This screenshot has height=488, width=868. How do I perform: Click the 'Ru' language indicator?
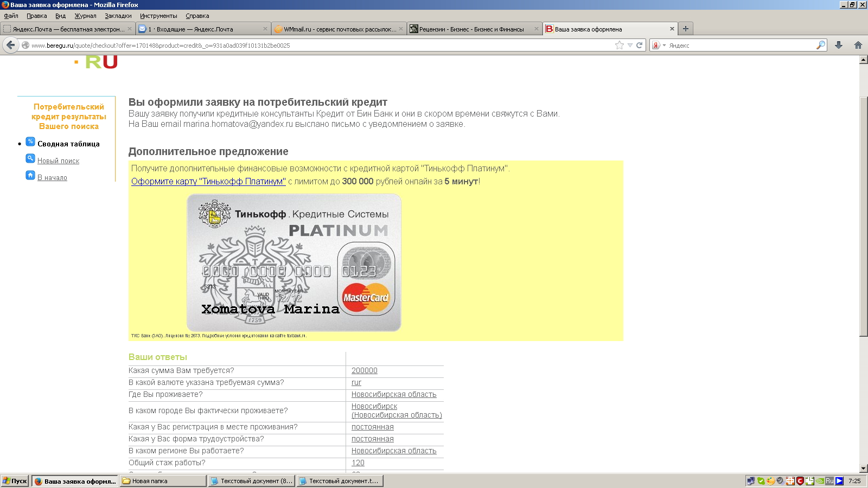click(x=829, y=481)
